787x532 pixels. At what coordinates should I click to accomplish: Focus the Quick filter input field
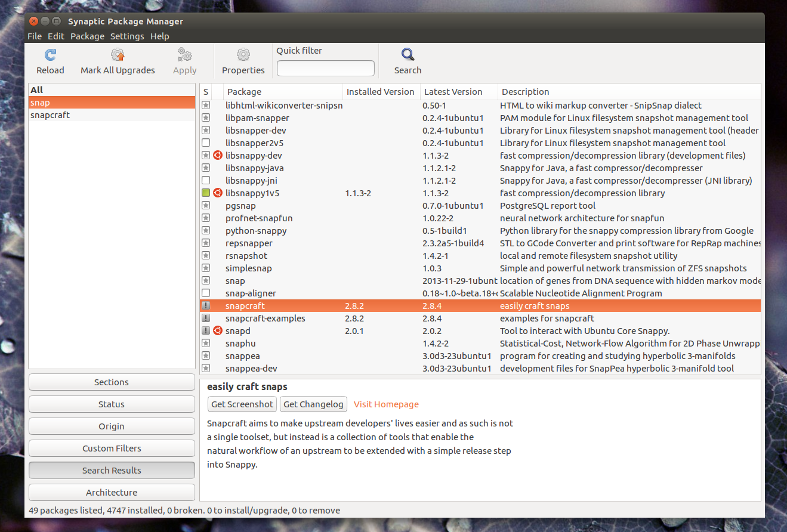pyautogui.click(x=326, y=69)
